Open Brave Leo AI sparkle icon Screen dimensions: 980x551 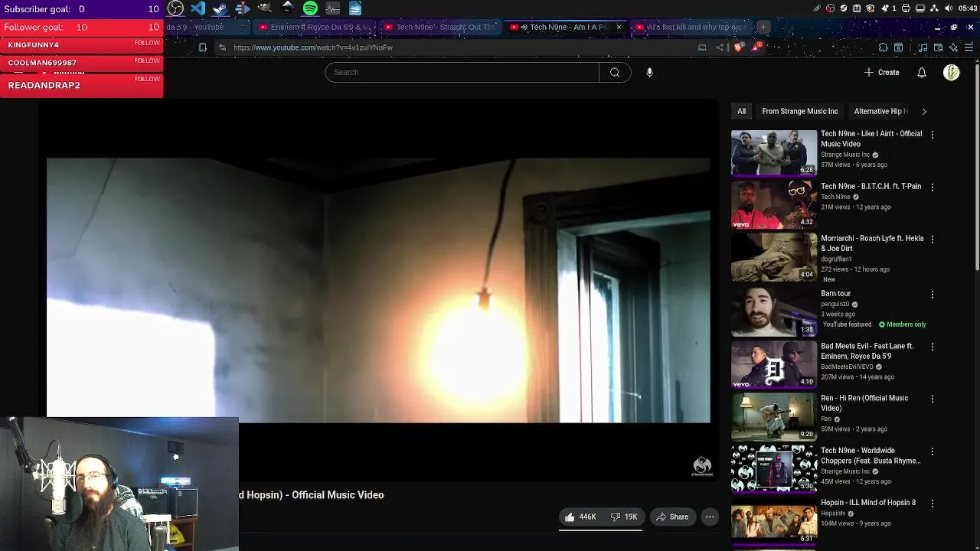tap(953, 47)
